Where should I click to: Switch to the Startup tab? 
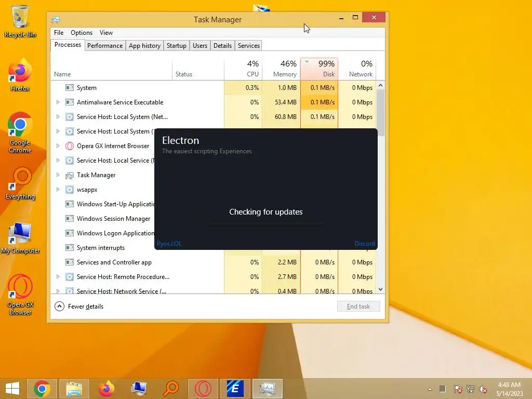tap(177, 46)
